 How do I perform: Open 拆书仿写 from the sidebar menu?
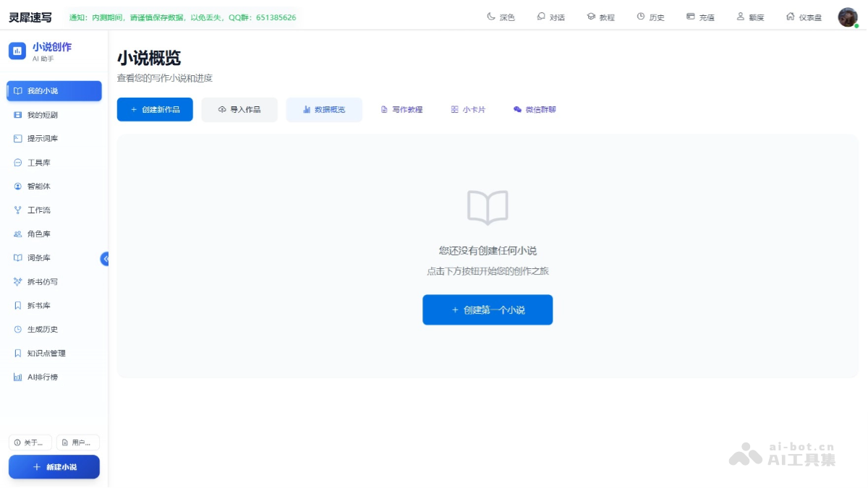point(43,281)
